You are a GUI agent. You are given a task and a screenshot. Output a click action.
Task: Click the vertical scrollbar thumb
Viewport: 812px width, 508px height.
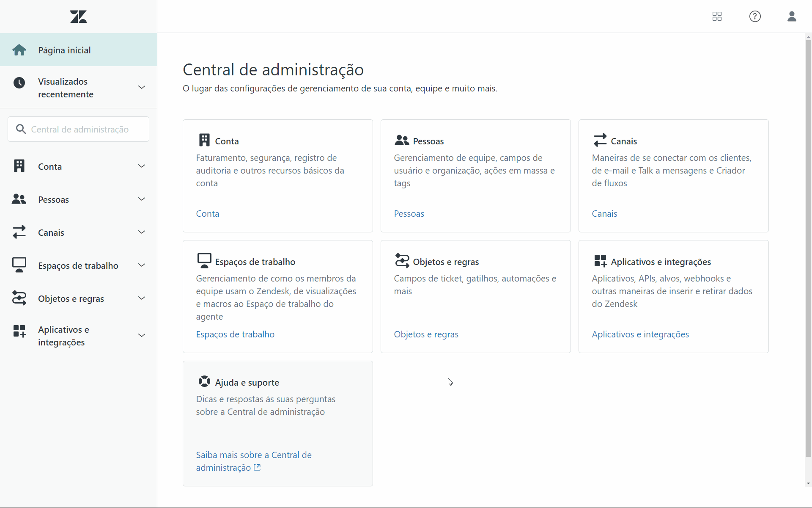[808, 249]
